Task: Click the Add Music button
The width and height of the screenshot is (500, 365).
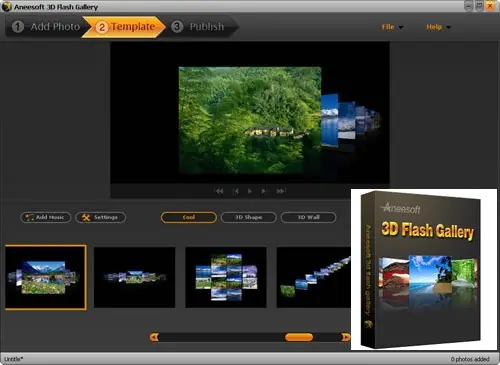Action: 46,217
